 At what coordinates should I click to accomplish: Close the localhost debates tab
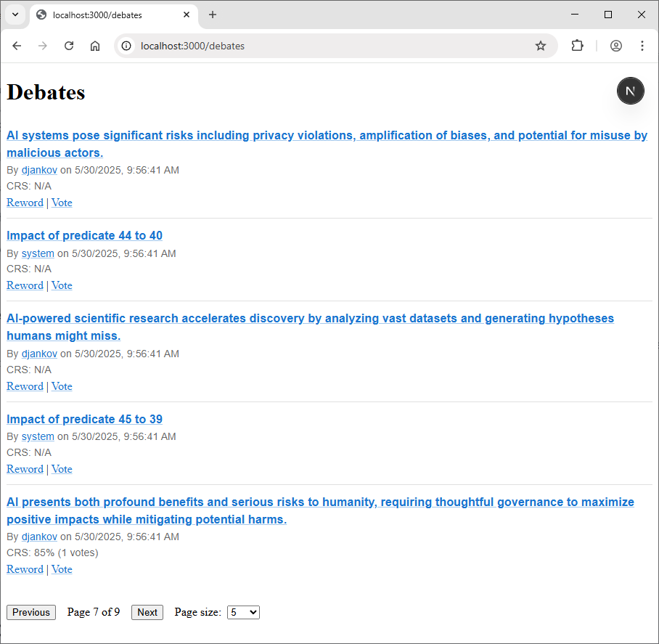[x=187, y=15]
